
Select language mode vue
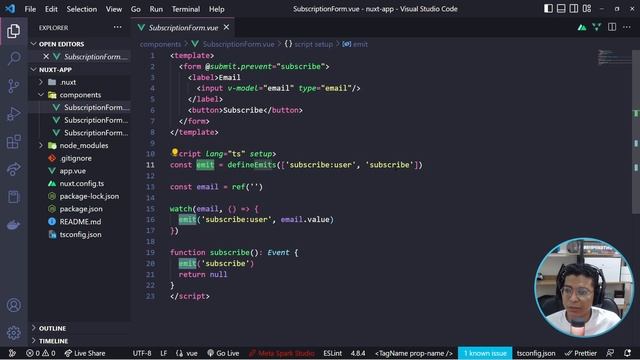click(x=187, y=353)
